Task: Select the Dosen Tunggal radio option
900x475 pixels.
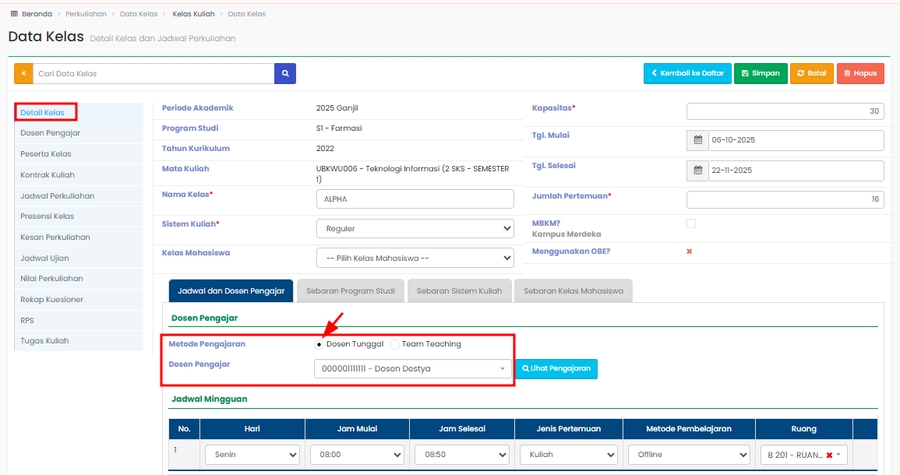Action: coord(319,344)
